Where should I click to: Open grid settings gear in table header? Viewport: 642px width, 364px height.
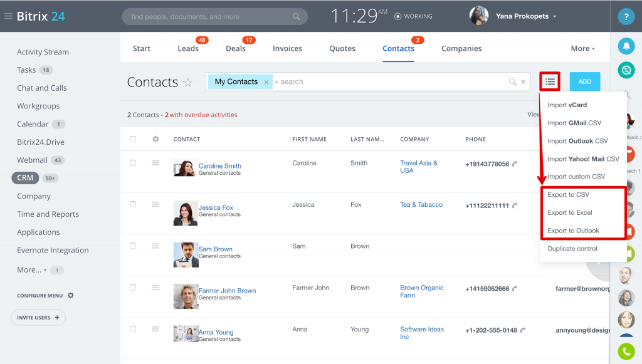155,139
